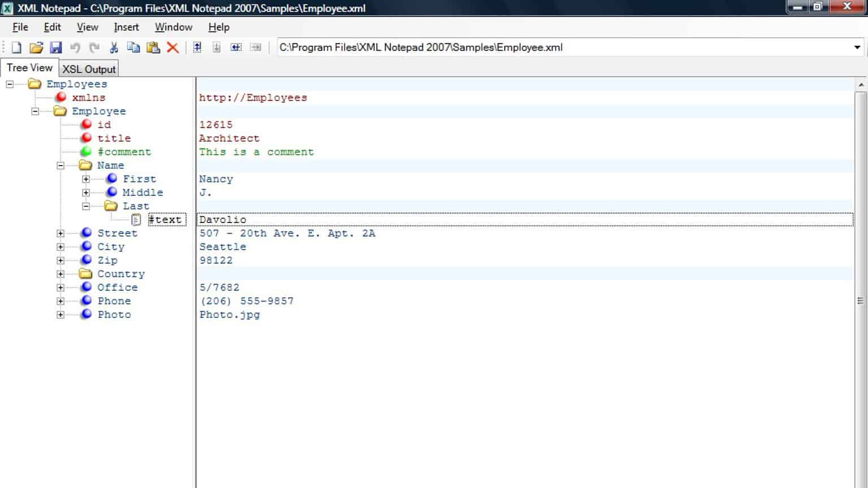
Task: Open the View menu
Action: coord(86,27)
